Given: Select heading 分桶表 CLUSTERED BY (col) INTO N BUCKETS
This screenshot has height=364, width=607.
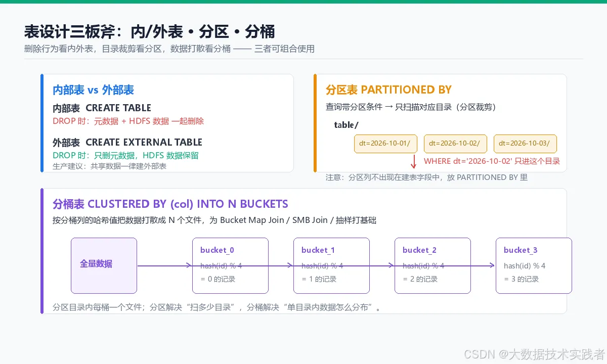Looking at the screenshot, I should tap(170, 204).
